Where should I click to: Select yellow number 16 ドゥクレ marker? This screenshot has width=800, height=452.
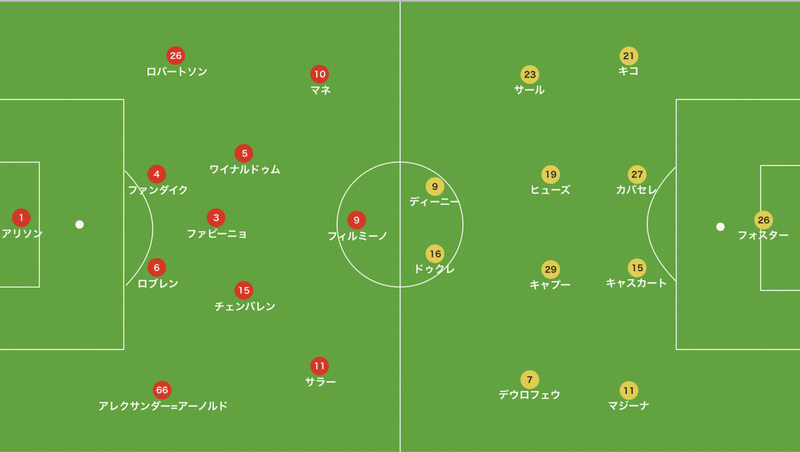click(x=435, y=254)
